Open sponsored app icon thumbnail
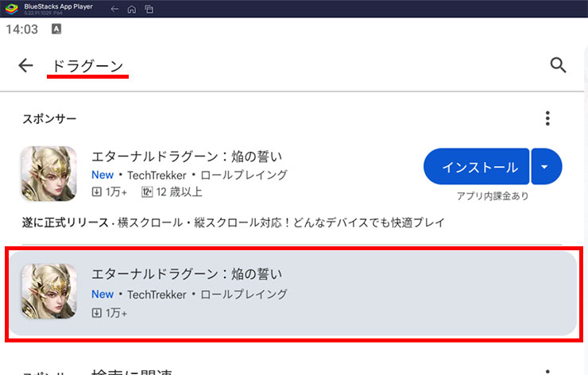The width and height of the screenshot is (588, 375). pos(48,174)
